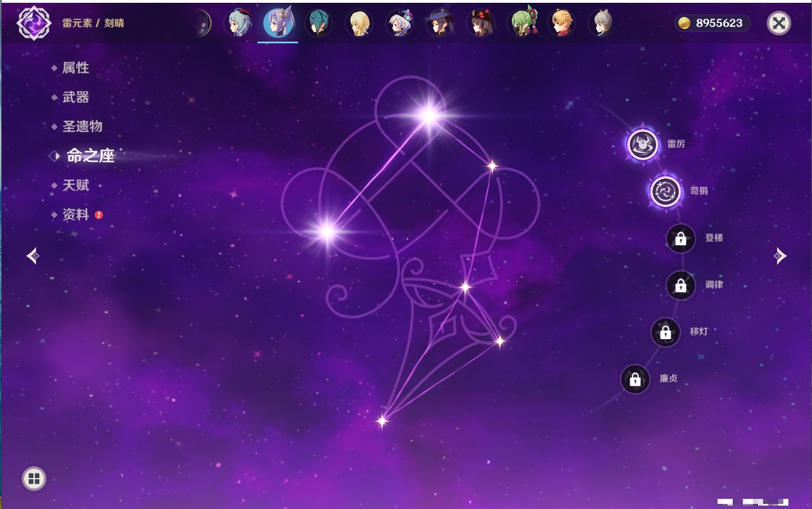Pick the Qiqi portrait with purple hat
The width and height of the screenshot is (812, 509).
[399, 23]
